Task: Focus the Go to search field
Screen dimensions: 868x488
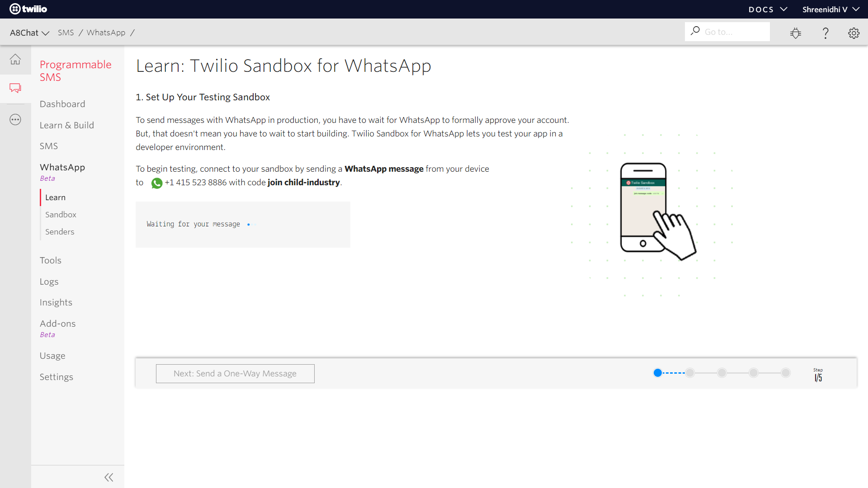Action: [727, 32]
